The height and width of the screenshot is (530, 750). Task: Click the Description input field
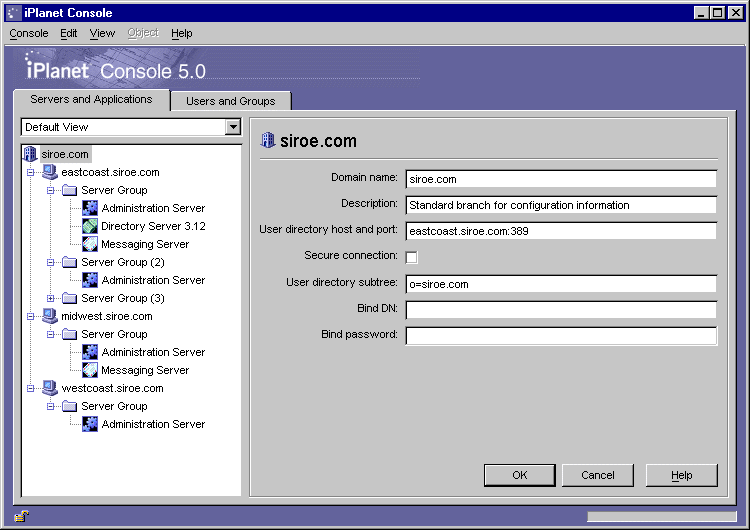tap(561, 205)
